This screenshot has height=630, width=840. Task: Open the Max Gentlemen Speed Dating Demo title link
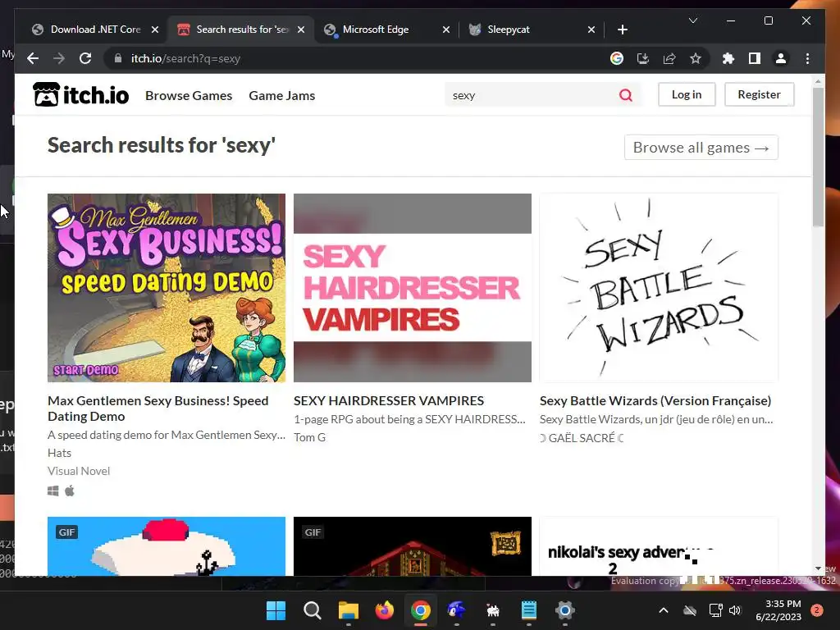(x=158, y=409)
